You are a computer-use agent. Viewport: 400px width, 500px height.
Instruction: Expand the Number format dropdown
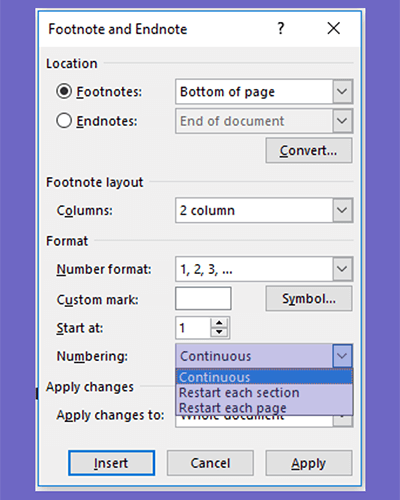[342, 269]
